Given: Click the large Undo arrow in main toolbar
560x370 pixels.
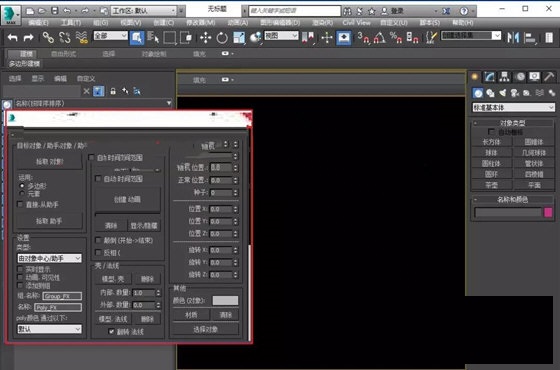Looking at the screenshot, I should [x=12, y=37].
